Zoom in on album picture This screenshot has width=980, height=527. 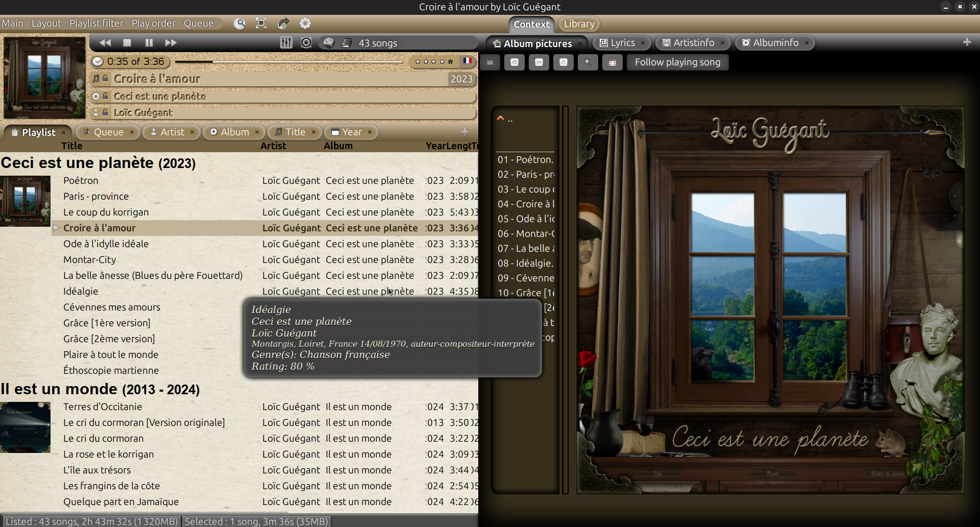click(514, 62)
